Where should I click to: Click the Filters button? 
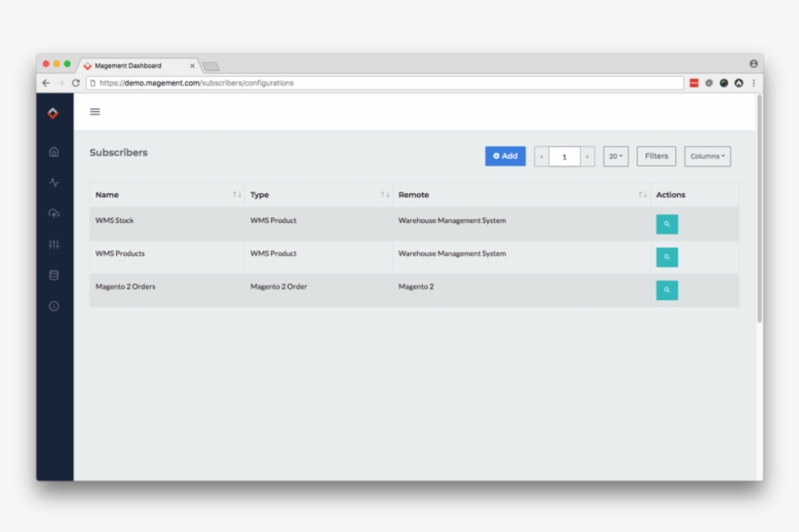click(x=657, y=157)
